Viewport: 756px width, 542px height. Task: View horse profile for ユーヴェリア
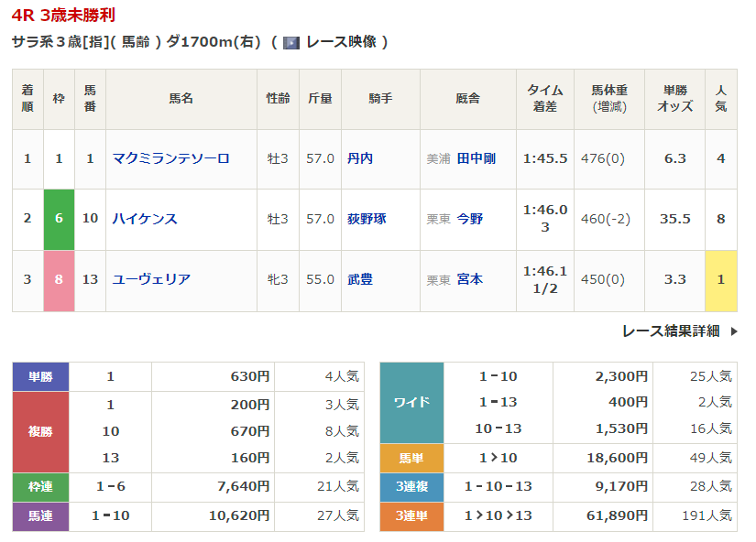[x=151, y=279]
